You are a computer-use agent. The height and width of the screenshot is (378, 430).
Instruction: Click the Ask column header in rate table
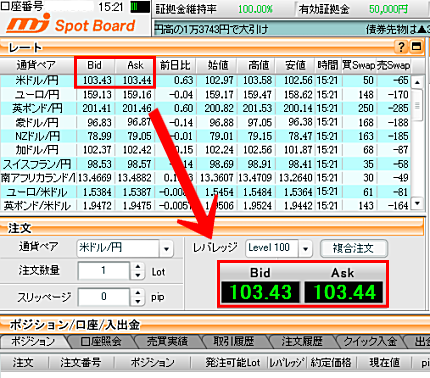click(135, 65)
